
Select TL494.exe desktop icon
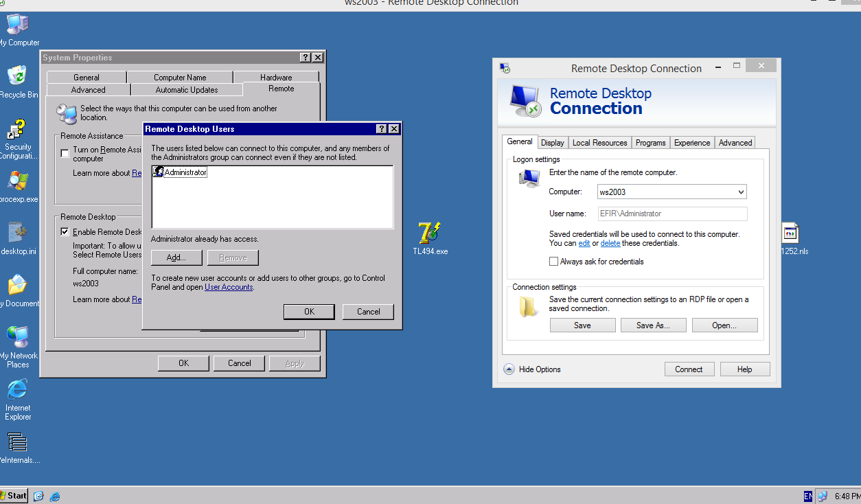430,233
